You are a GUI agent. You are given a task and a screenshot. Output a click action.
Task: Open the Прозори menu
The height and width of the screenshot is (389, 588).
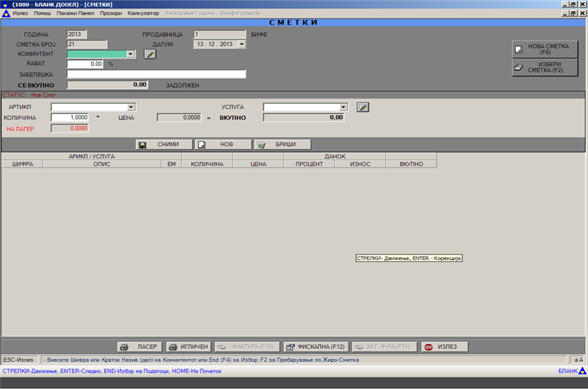(x=110, y=13)
